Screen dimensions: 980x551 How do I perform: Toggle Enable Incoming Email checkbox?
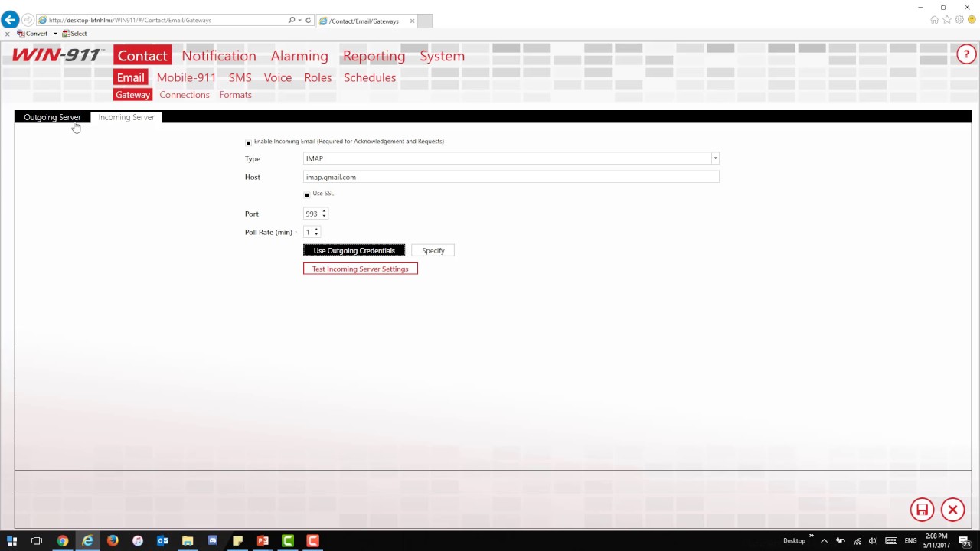tap(248, 142)
